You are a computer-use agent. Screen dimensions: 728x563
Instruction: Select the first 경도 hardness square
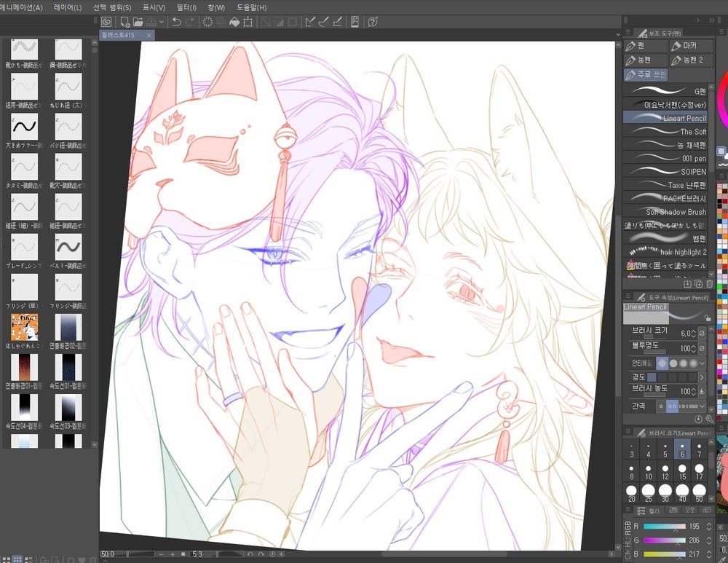[652, 377]
